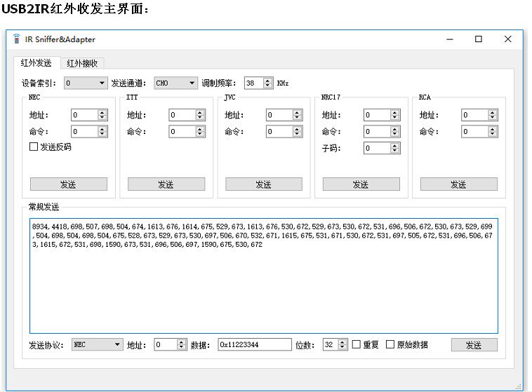Click the JVC 命令 spinner arrows
Image resolution: width=532 pixels, height=392 pixels.
pos(297,132)
